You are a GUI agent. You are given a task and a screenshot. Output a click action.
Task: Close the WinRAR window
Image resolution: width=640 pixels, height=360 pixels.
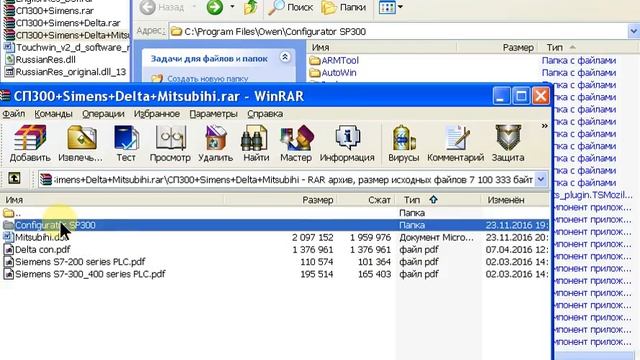tap(541, 96)
